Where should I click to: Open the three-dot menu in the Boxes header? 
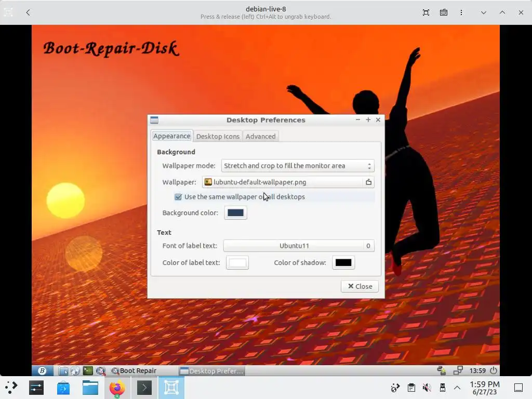(461, 12)
